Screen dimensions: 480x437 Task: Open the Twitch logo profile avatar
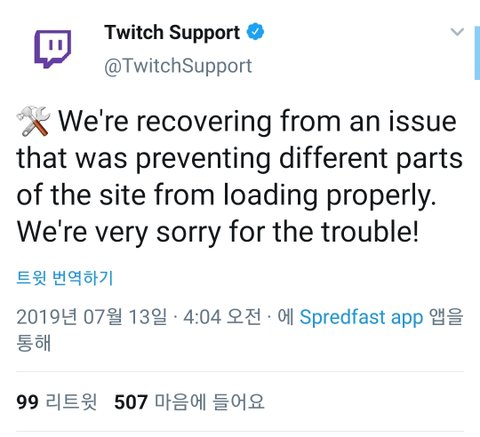click(53, 49)
